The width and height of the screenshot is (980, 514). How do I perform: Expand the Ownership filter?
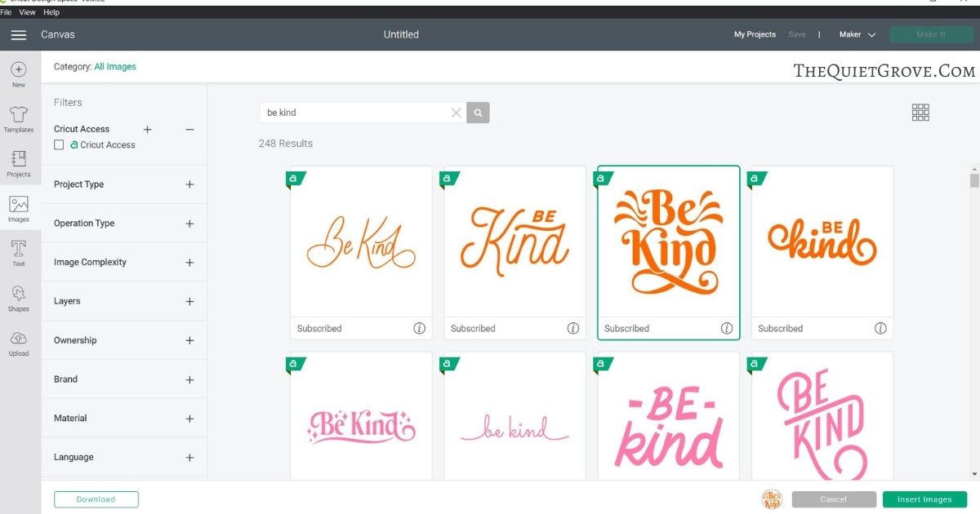pos(189,341)
